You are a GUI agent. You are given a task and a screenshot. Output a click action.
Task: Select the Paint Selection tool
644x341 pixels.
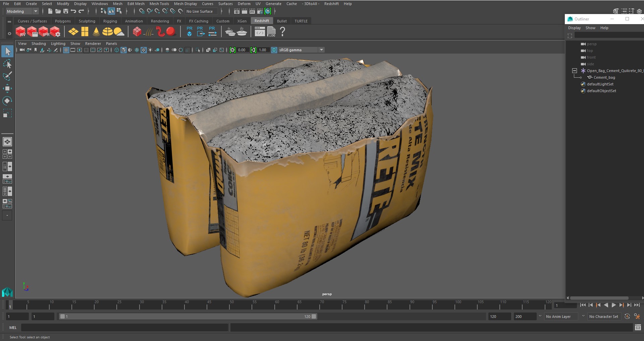point(7,76)
